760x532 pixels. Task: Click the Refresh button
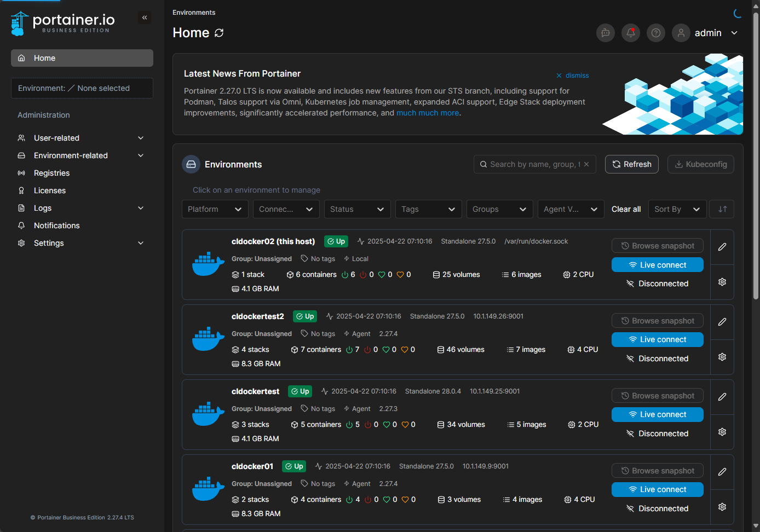click(x=632, y=164)
